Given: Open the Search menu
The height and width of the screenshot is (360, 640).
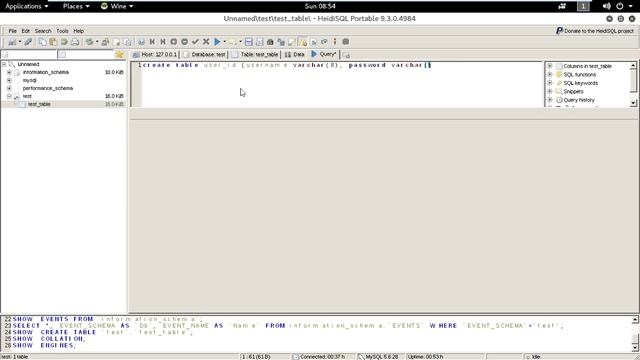Looking at the screenshot, I should click(43, 31).
